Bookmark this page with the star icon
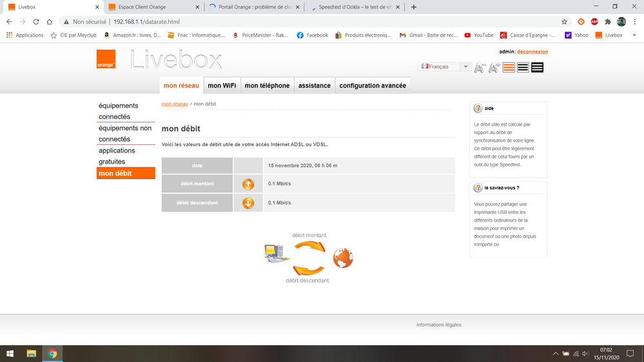 pyautogui.click(x=564, y=22)
